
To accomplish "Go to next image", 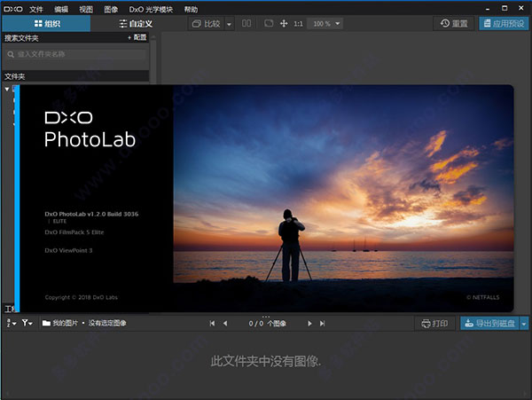I will pos(309,324).
